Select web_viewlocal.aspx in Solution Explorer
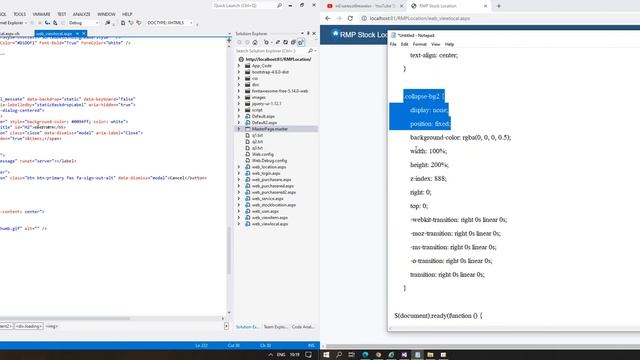The height and width of the screenshot is (360, 640). pos(269,224)
